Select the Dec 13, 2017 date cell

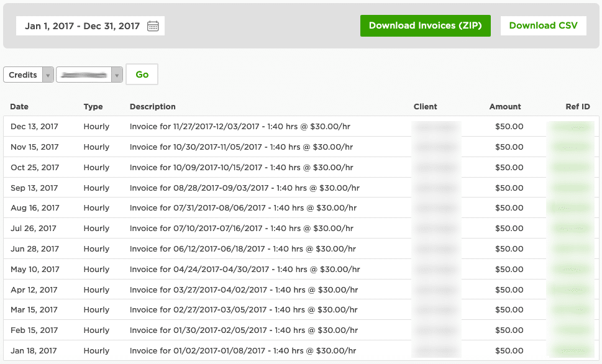click(x=35, y=127)
